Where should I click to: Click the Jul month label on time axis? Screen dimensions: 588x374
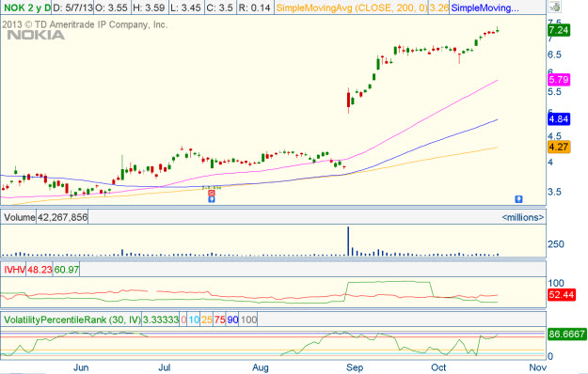coord(165,367)
